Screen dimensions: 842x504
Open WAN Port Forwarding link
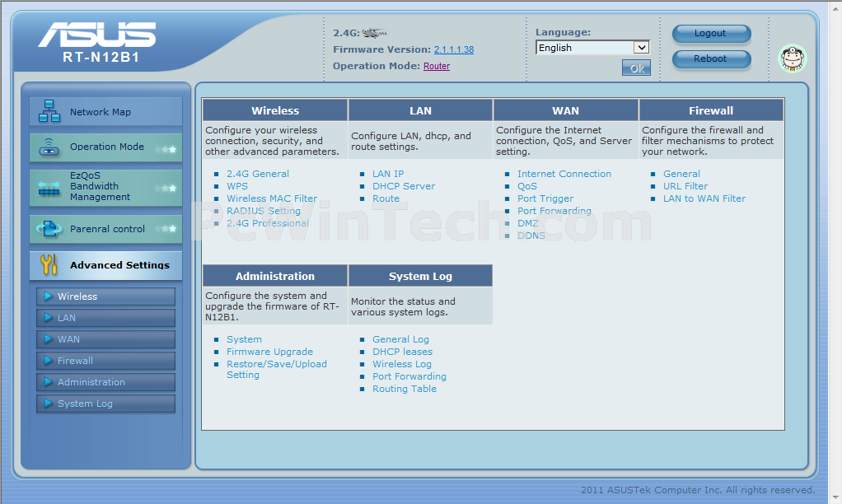click(x=554, y=211)
